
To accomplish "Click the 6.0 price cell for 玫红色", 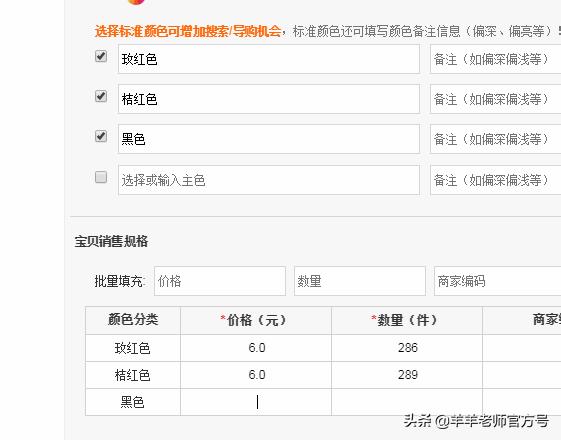I will [256, 348].
